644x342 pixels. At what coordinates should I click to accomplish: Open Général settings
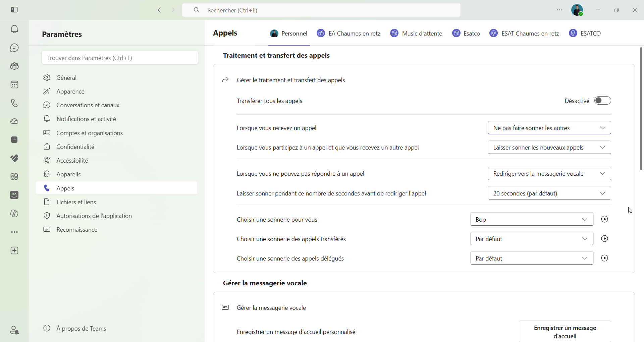point(117,77)
